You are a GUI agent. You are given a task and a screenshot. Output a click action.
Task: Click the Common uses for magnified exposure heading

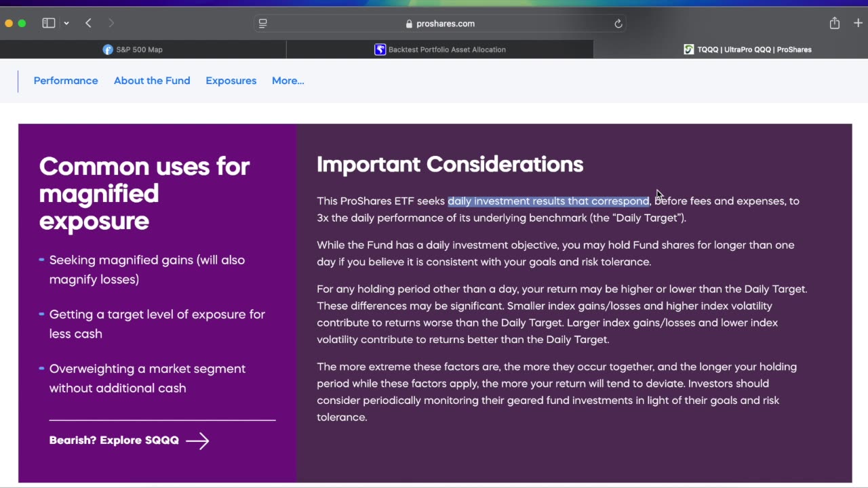144,193
